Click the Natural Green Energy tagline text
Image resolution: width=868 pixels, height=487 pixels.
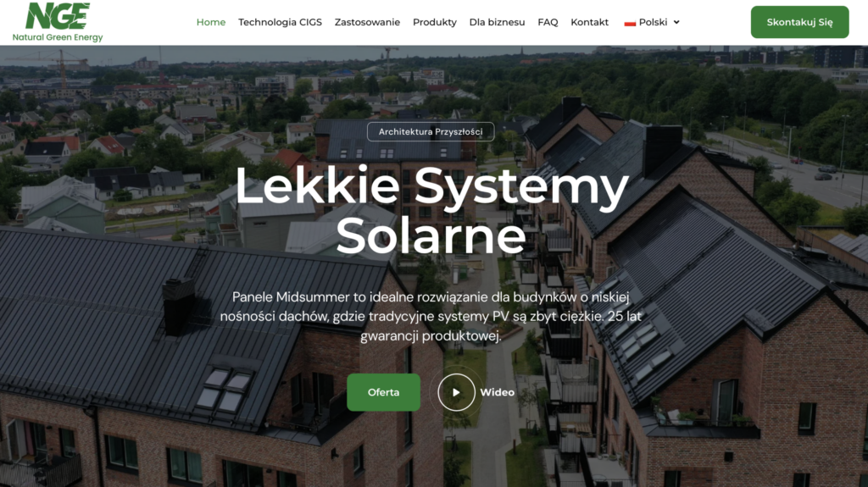[58, 37]
